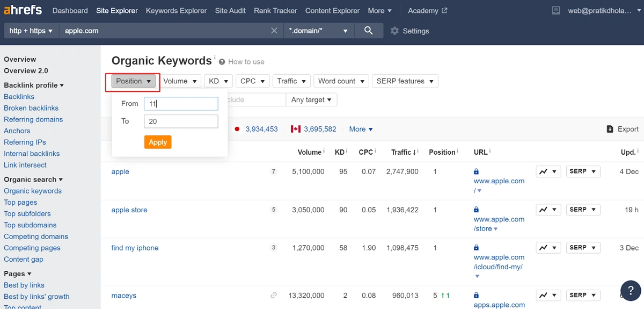Open Settings via the gear icon
644x309 pixels.
point(395,31)
